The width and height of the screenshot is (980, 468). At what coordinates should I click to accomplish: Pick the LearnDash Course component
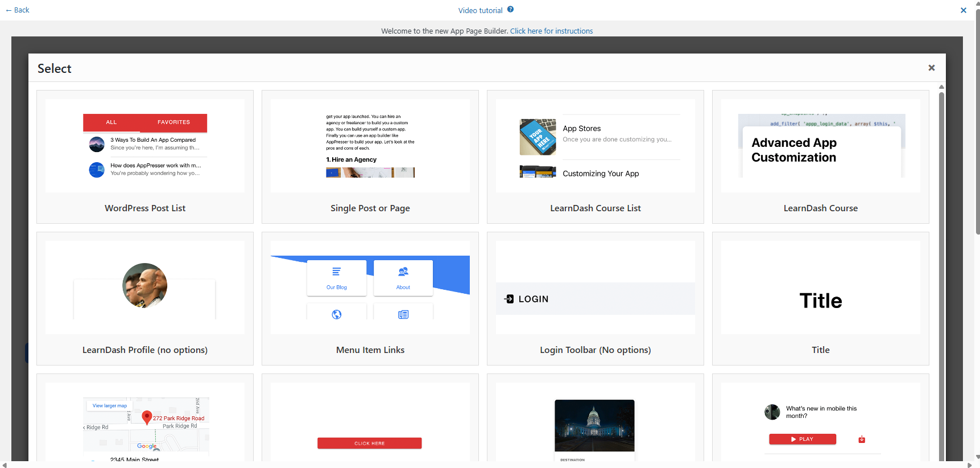click(821, 157)
